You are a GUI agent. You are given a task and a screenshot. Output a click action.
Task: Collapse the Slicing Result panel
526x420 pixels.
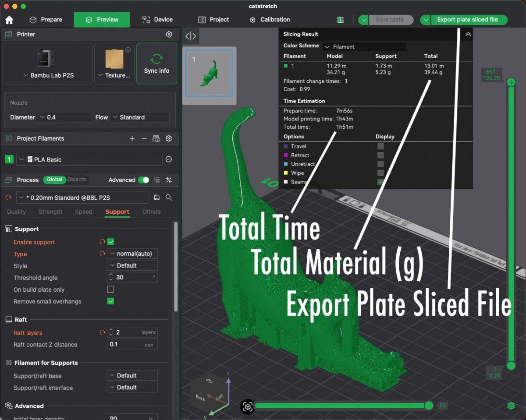click(468, 34)
